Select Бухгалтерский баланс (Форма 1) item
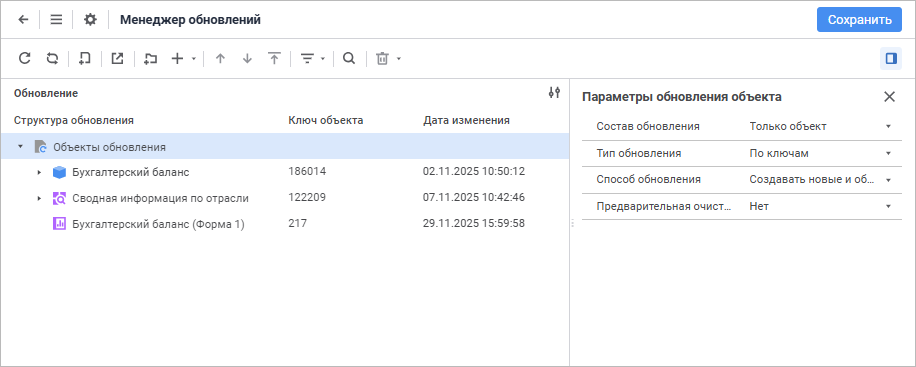Image resolution: width=916 pixels, height=367 pixels. pyautogui.click(x=158, y=223)
